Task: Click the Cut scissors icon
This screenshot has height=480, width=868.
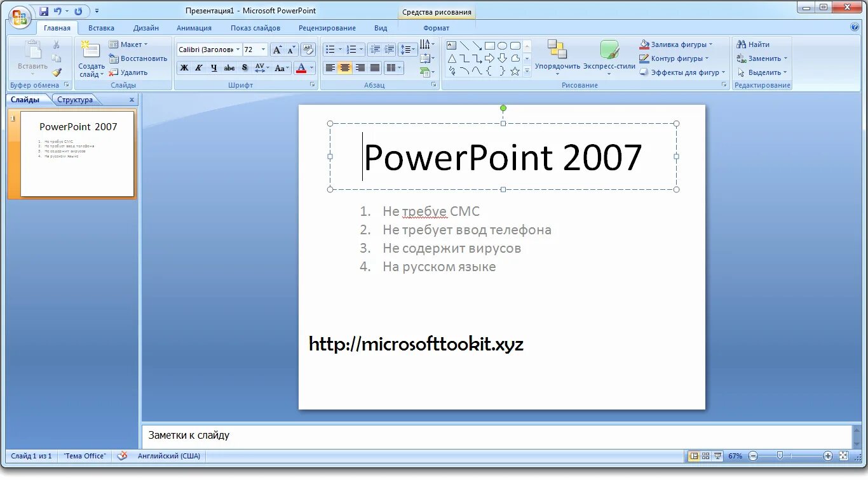Action: pyautogui.click(x=56, y=44)
